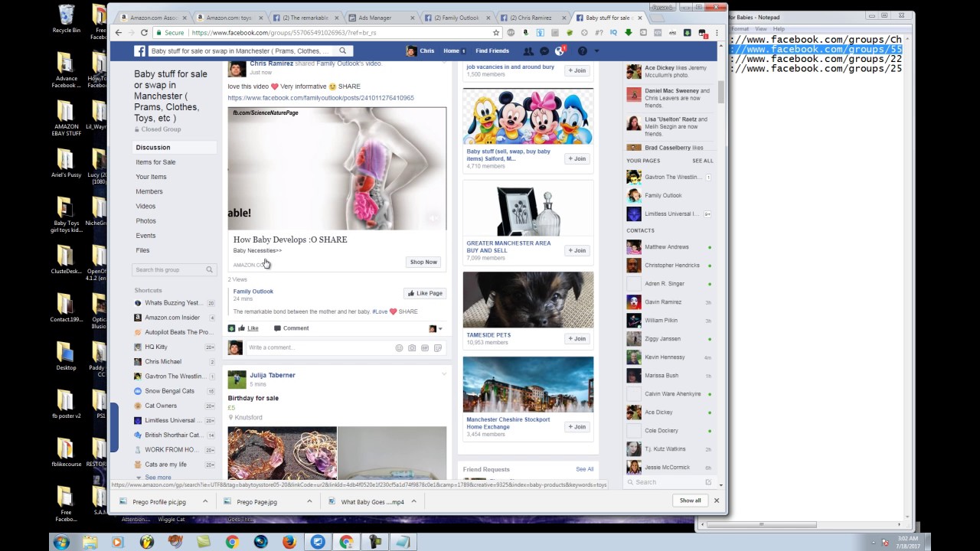Click 'Like' under the shared video post
Image resolution: width=980 pixels, height=551 pixels.
(x=253, y=328)
